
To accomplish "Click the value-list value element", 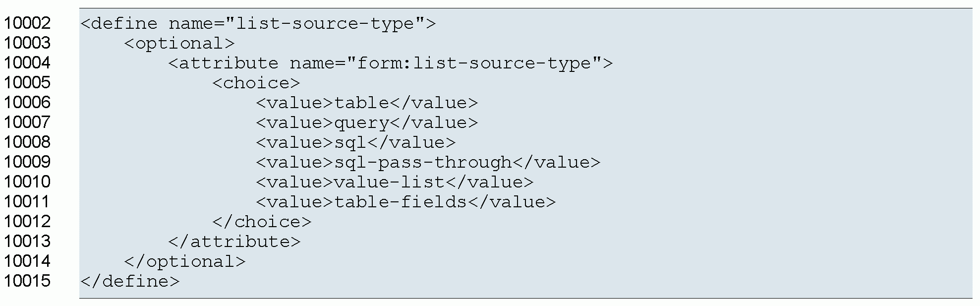I will click(x=395, y=183).
